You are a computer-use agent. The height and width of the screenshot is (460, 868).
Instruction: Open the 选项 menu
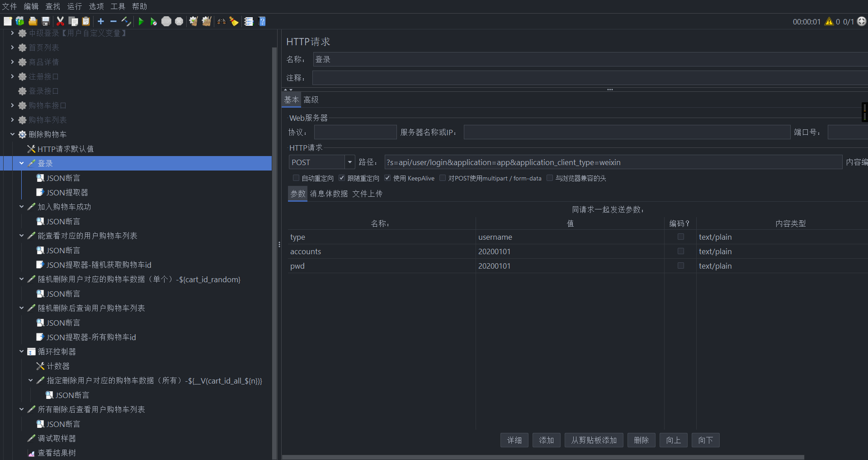click(x=96, y=6)
